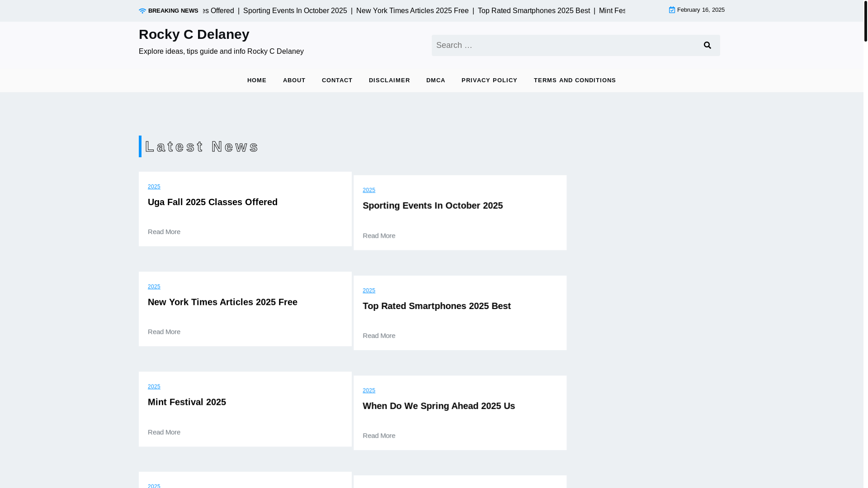Open the Sporting Events In October 2025 article

[433, 206]
